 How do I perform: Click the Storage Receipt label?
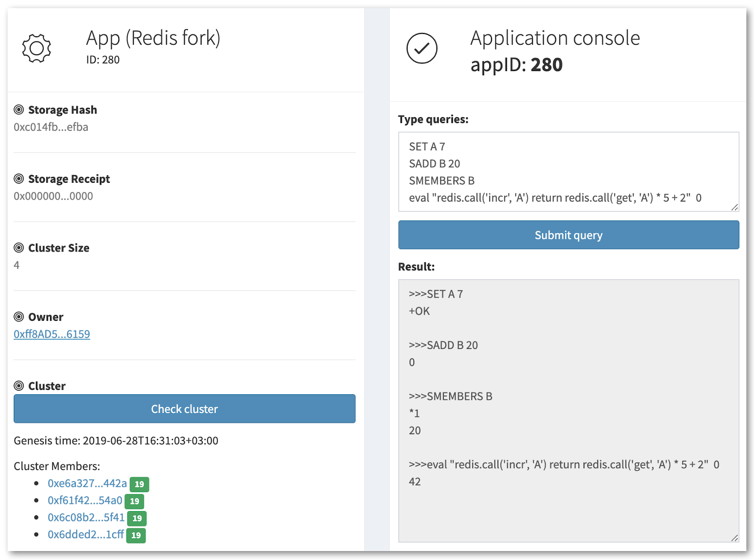pyautogui.click(x=69, y=179)
